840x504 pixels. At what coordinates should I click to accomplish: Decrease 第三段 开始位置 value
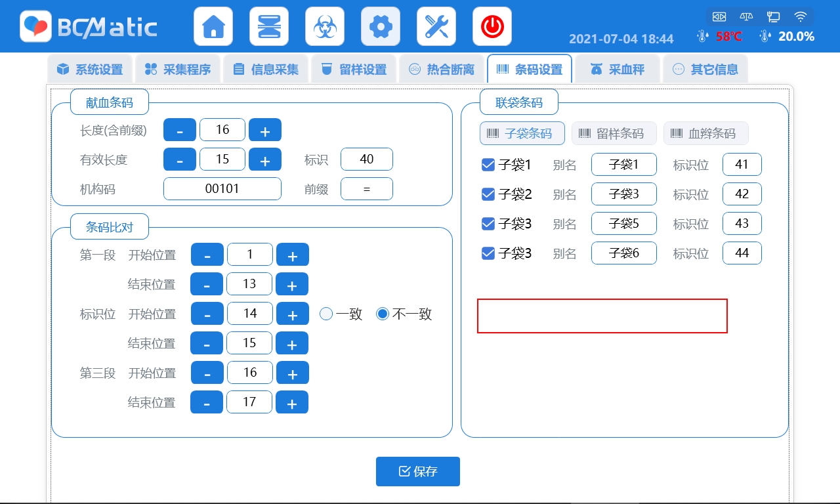[x=207, y=373]
